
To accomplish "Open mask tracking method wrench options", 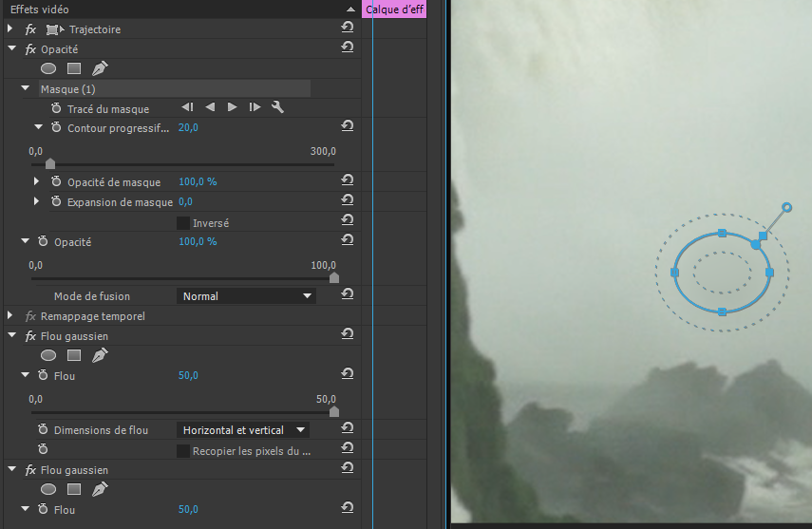I will click(277, 107).
